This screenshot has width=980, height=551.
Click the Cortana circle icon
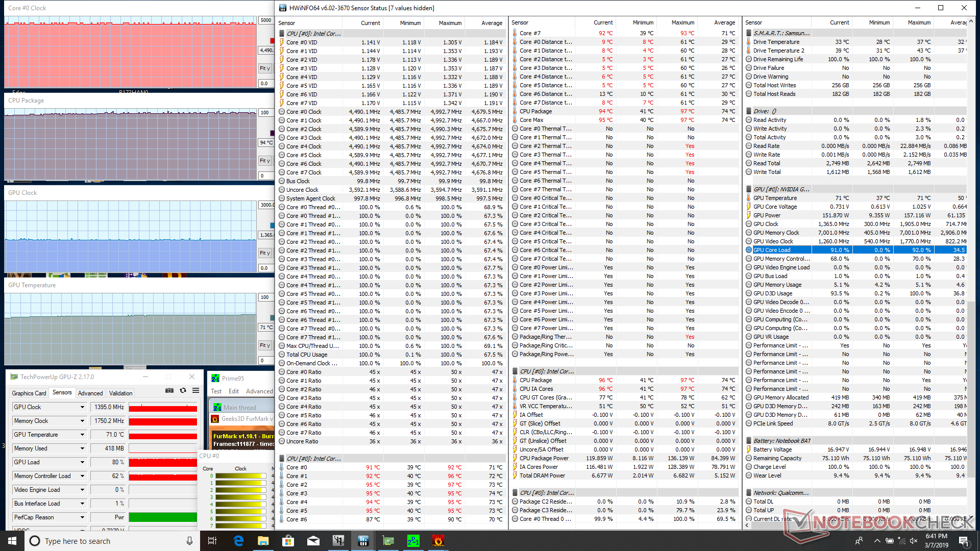pyautogui.click(x=35, y=541)
